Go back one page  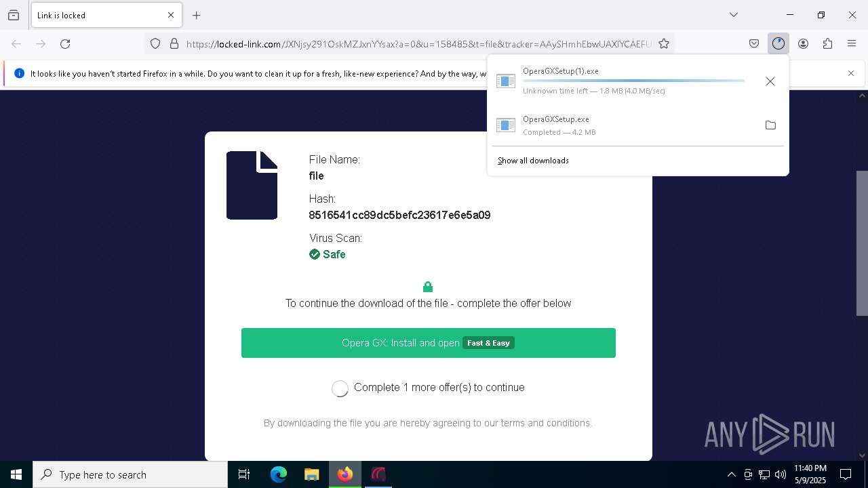click(x=16, y=44)
